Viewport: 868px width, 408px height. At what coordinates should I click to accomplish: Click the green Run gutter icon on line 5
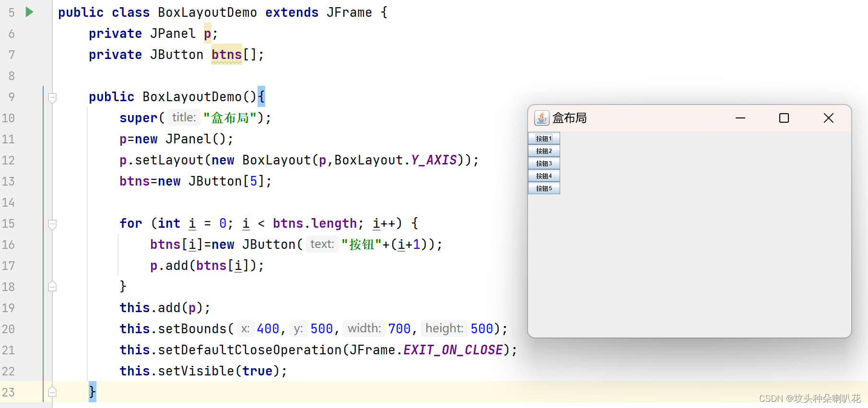click(x=29, y=12)
